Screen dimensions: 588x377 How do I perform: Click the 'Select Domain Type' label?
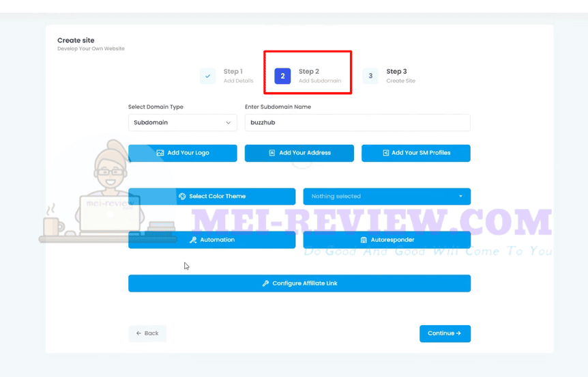tap(156, 107)
